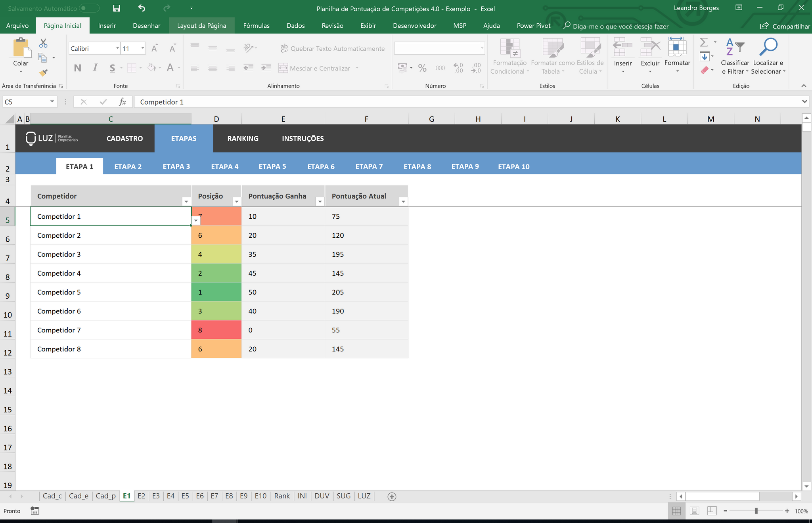This screenshot has width=812, height=523.
Task: Click the Save disk icon
Action: click(117, 8)
